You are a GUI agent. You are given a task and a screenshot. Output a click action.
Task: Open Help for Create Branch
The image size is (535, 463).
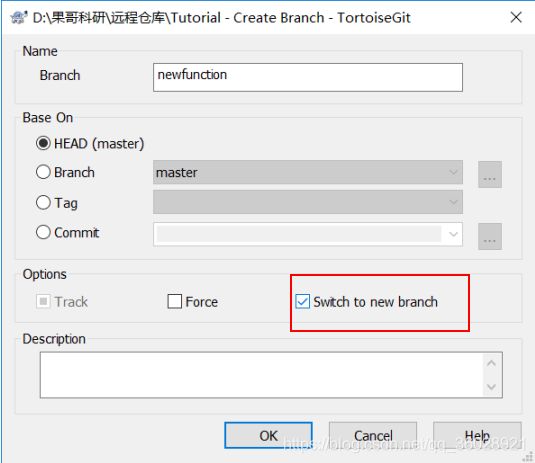tap(477, 435)
